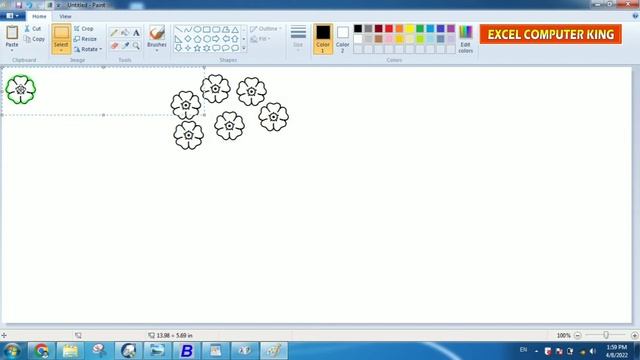Select the Fill with color bucket tool
This screenshot has width=640, height=360.
(x=125, y=33)
